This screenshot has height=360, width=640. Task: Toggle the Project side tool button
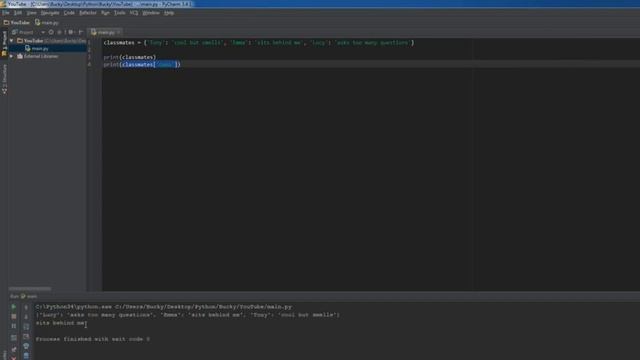(4, 44)
